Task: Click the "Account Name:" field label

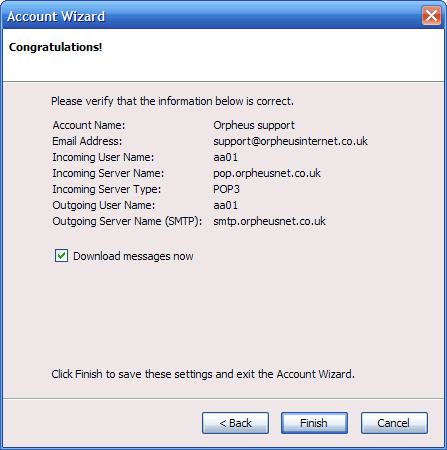Action: tap(89, 125)
